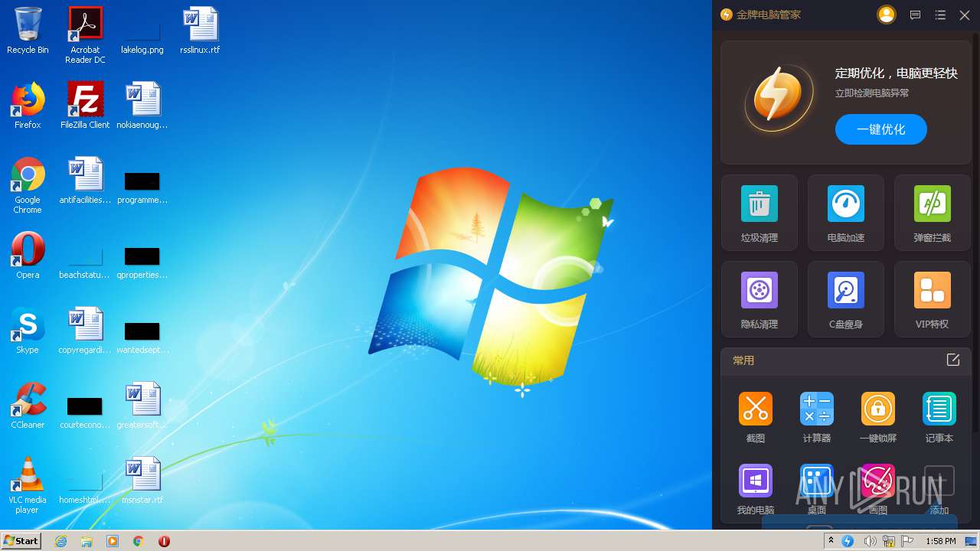Launch the 截图 screenshot scissors tool
The image size is (980, 551).
point(755,417)
